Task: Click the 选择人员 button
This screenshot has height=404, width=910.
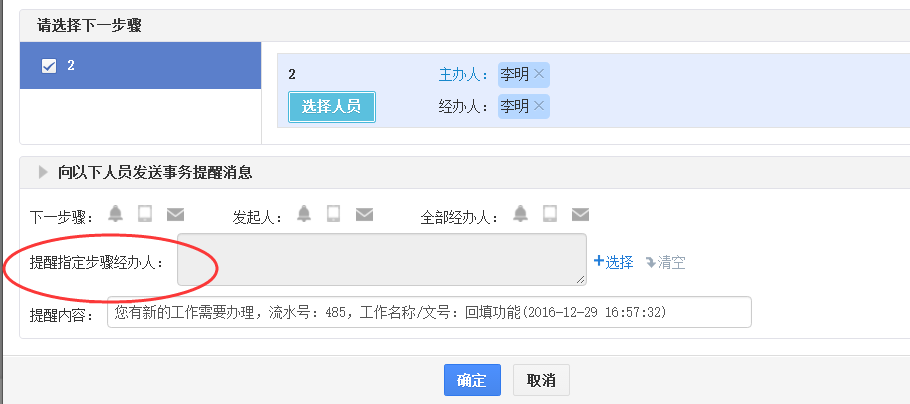Action: click(331, 106)
